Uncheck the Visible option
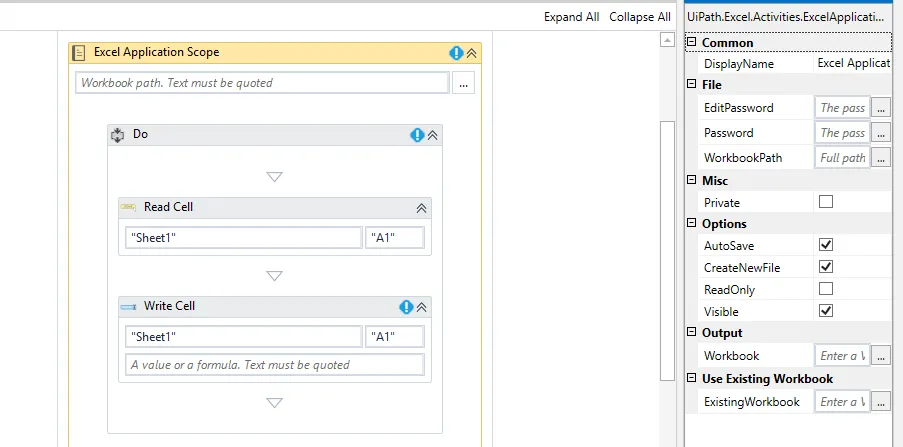The height and width of the screenshot is (447, 903). 826,310
